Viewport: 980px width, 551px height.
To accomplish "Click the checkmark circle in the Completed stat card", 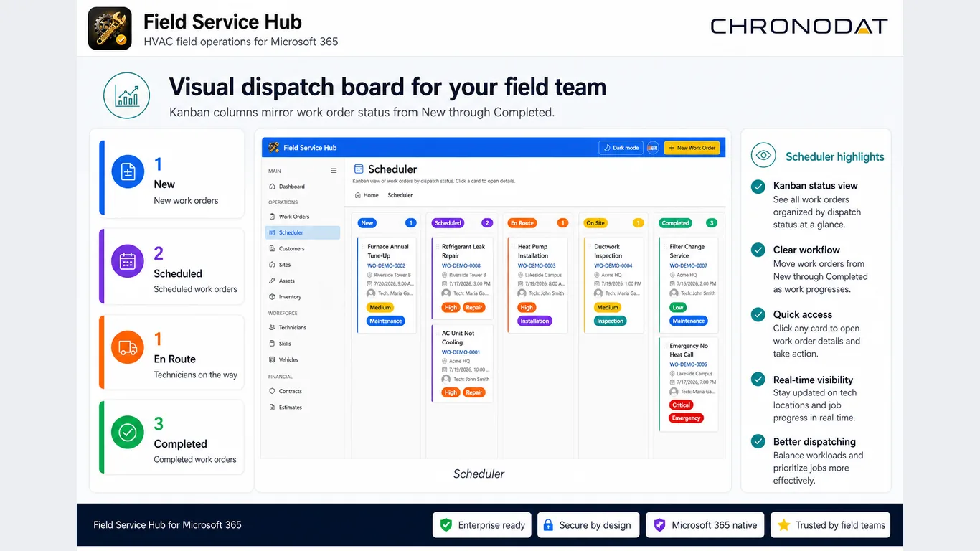I will tap(128, 433).
